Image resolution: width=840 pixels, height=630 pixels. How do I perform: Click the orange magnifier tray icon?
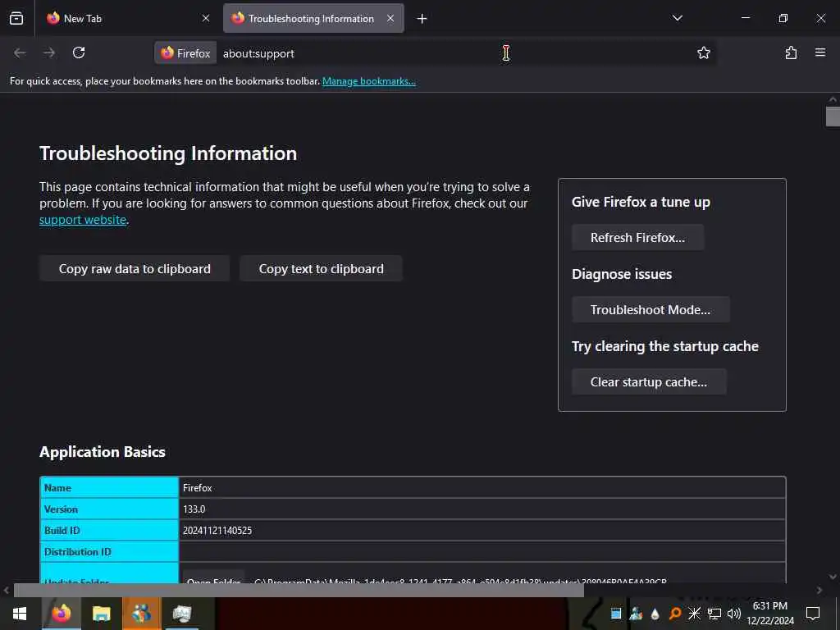675,614
